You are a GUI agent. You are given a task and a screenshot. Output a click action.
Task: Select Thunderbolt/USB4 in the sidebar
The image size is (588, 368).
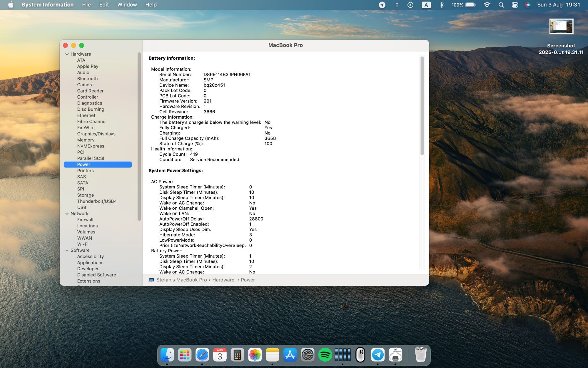(x=97, y=201)
